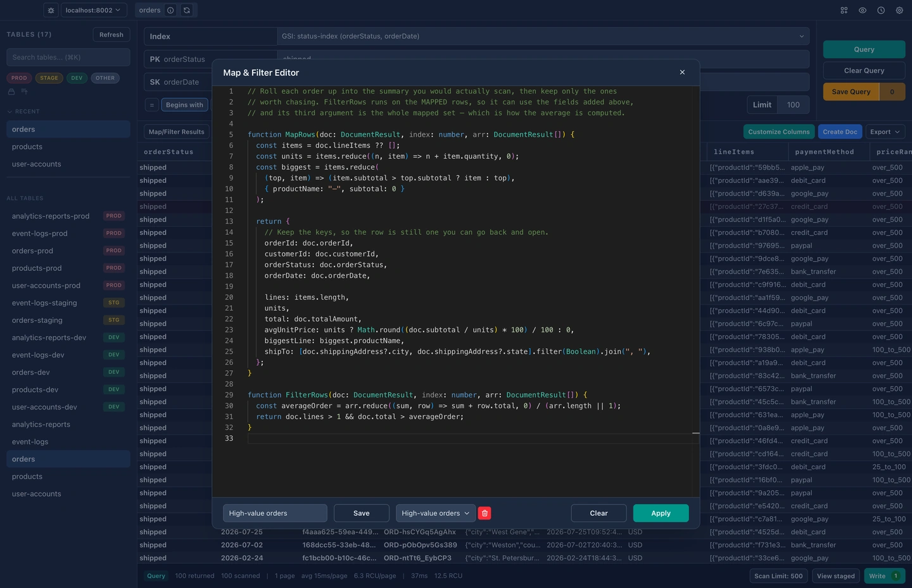Toggle the STAGE environment filter
The width and height of the screenshot is (912, 588).
coord(49,78)
